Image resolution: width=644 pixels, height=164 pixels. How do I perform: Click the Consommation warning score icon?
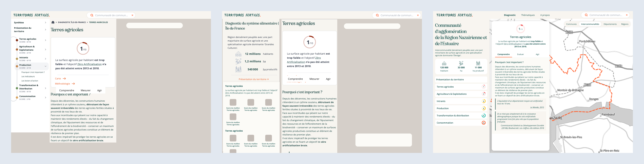[484, 123]
